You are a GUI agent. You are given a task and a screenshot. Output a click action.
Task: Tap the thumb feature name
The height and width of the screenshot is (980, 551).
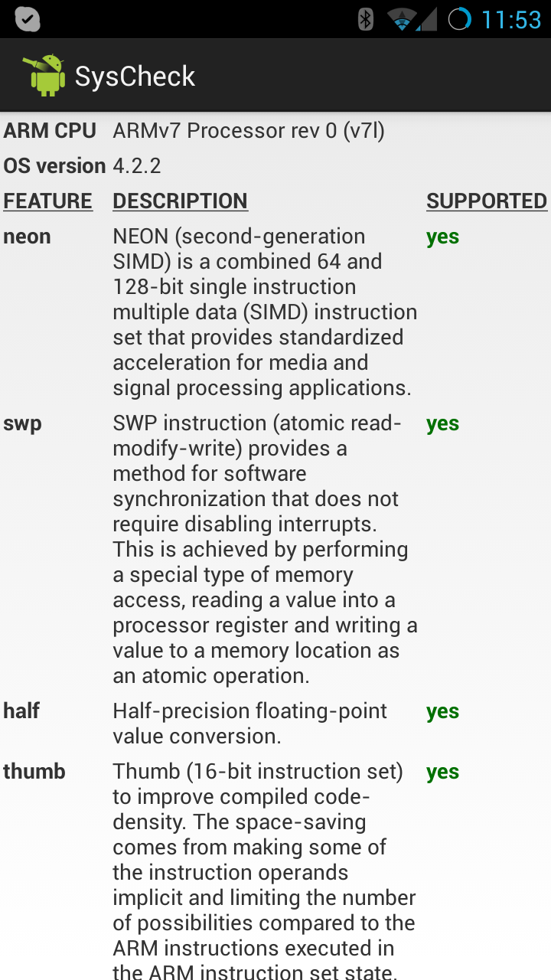[x=34, y=771]
